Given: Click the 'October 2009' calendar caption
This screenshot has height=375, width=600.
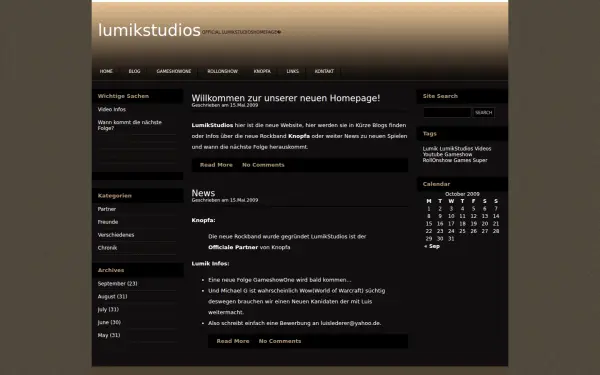Looking at the screenshot, I should point(462,194).
